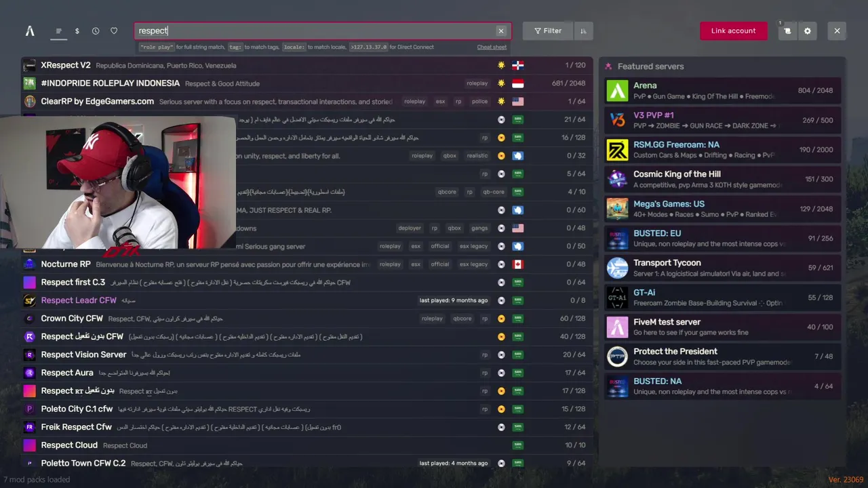The width and height of the screenshot is (868, 488).
Task: Click the sun premium badge on XRespect V2
Action: click(501, 66)
